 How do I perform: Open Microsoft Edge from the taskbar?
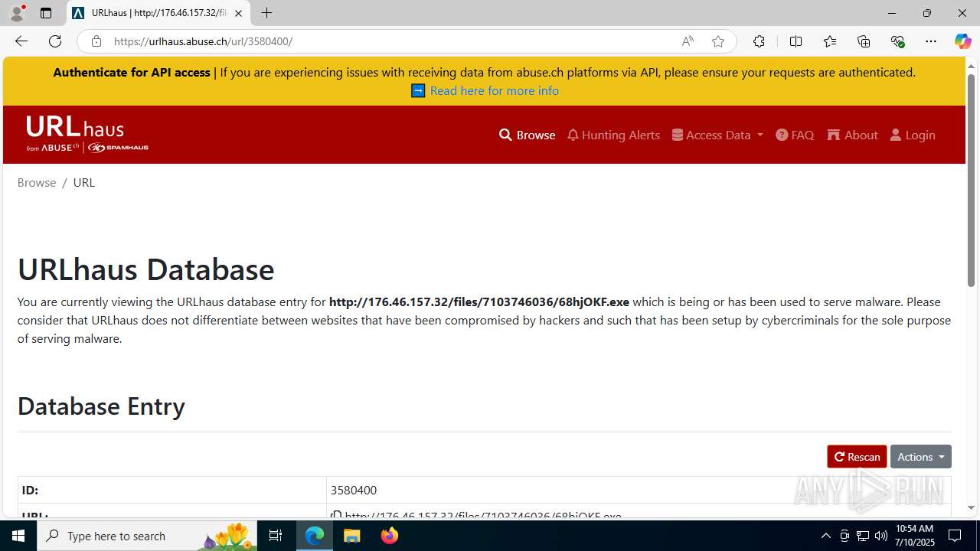315,536
